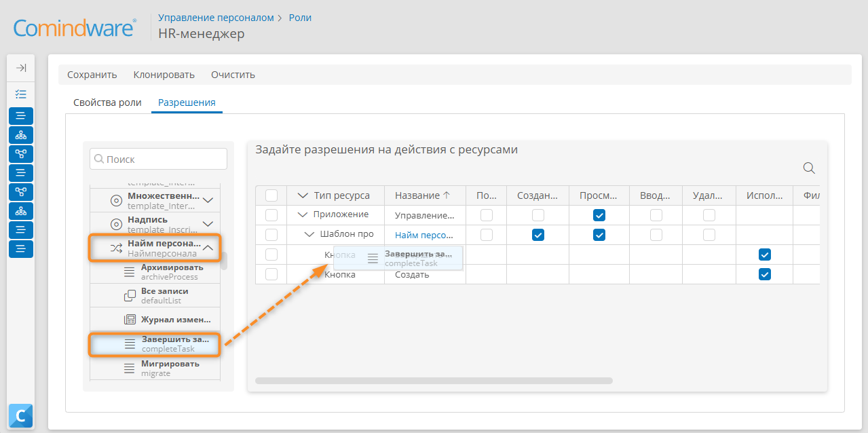Image resolution: width=868 pixels, height=433 pixels.
Task: Collapse the Найм персонала item chevron
Action: [x=208, y=248]
